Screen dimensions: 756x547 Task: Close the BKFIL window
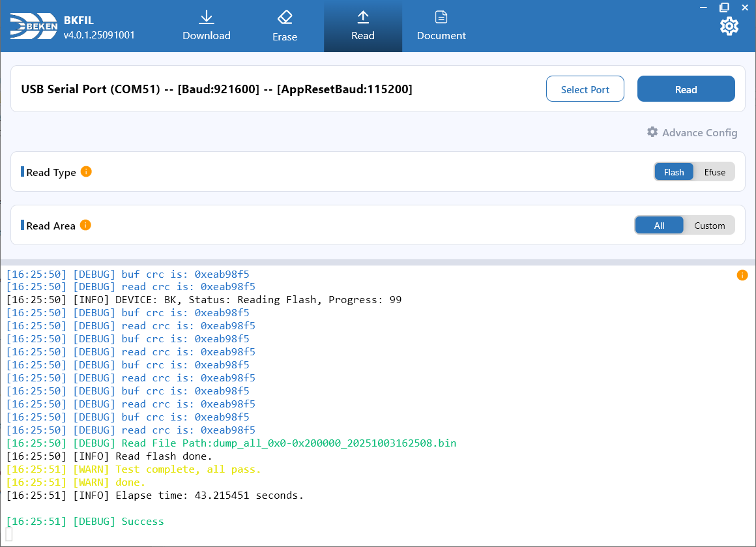(745, 7)
